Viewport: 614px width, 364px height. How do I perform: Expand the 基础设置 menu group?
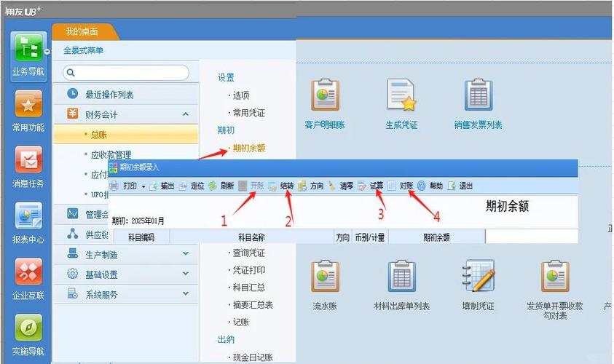186,274
